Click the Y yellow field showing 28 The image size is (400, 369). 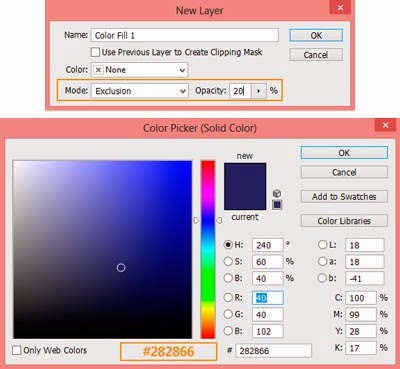[361, 331]
